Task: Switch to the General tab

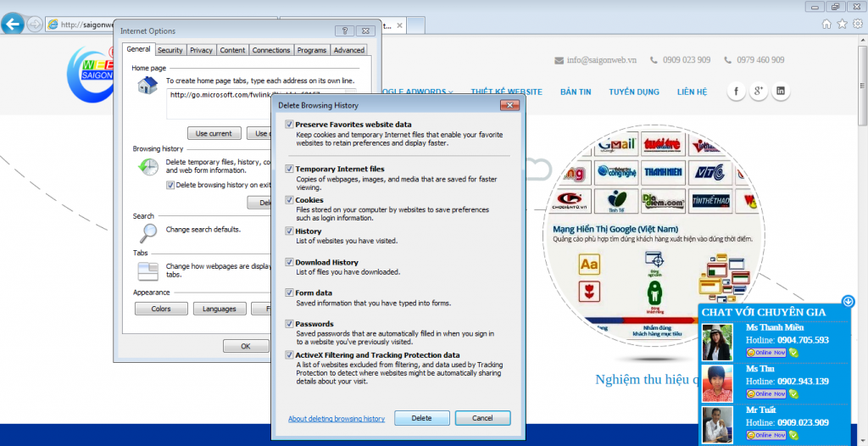Action: [x=138, y=49]
